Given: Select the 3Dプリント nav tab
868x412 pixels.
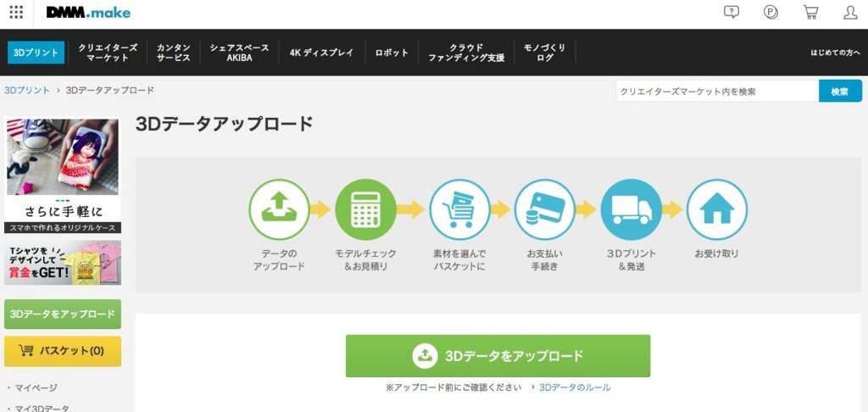Looking at the screenshot, I should tap(36, 53).
